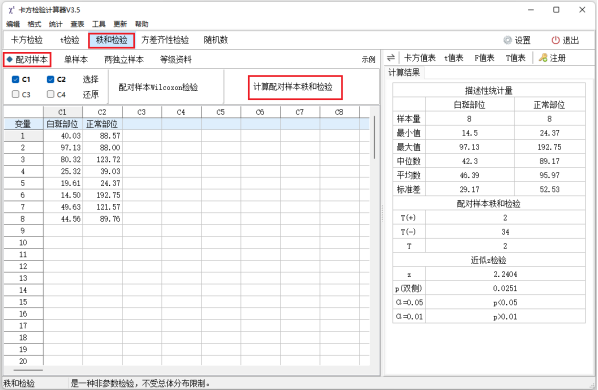598x390 pixels.
Task: Click the 还原 button
Action: [x=91, y=94]
